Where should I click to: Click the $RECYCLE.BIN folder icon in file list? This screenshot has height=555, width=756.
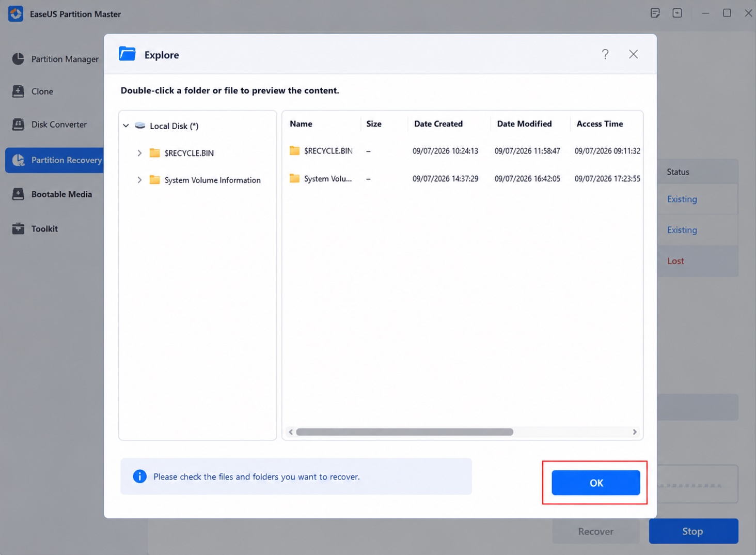coord(294,150)
